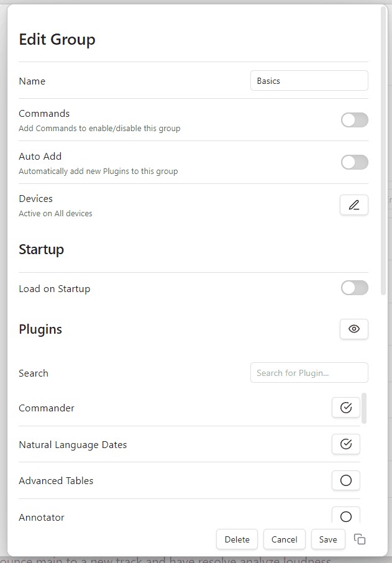Click the Devices edit pencil icon
392x563 pixels.
click(354, 205)
